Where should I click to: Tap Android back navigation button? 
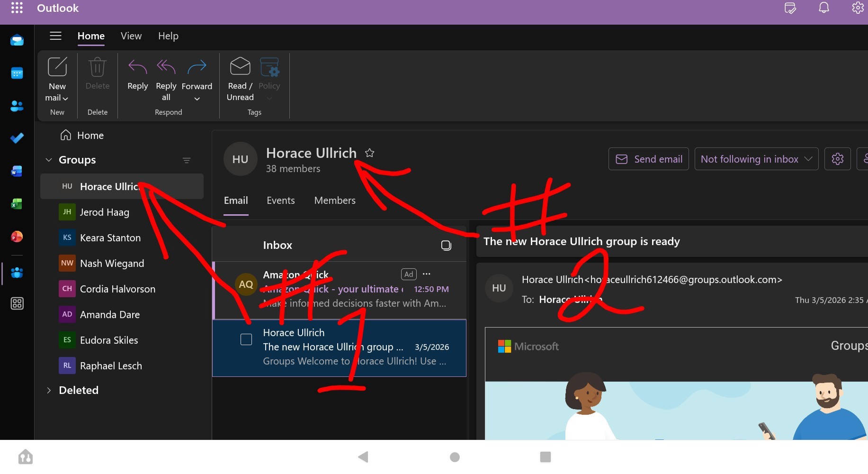point(363,457)
